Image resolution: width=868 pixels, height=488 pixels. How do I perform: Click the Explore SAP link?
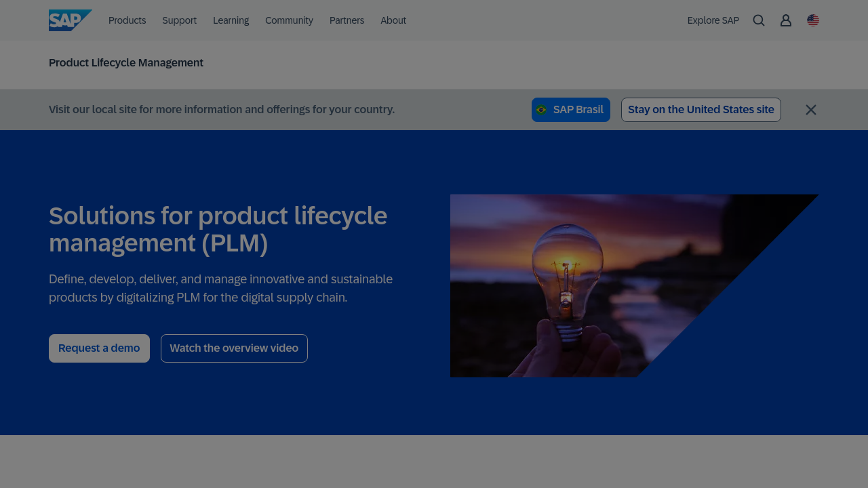tap(713, 20)
